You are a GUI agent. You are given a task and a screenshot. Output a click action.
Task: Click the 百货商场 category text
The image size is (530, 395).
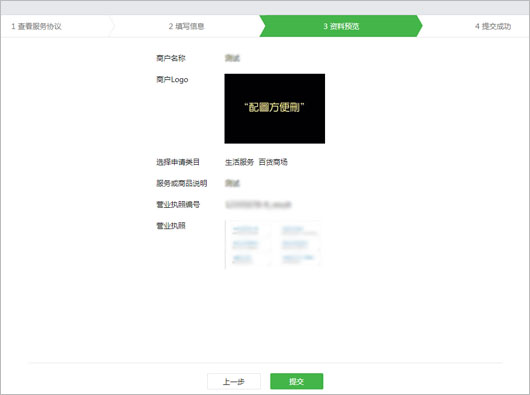(x=273, y=162)
